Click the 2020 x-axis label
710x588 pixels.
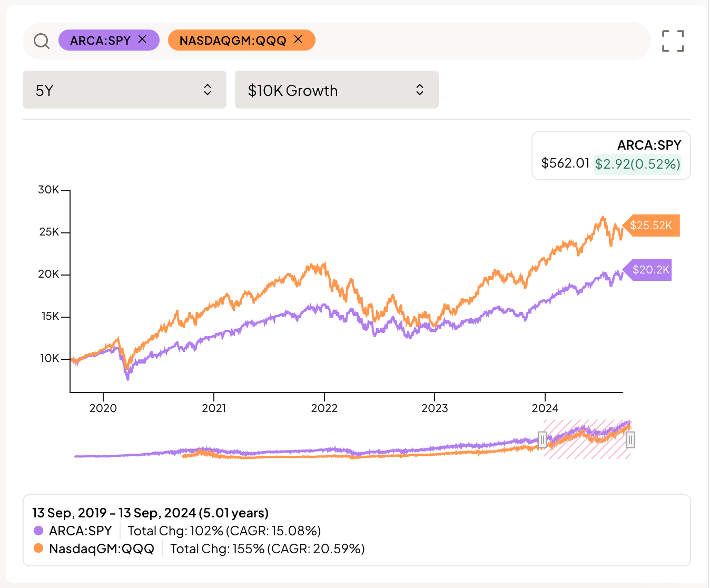click(x=103, y=408)
